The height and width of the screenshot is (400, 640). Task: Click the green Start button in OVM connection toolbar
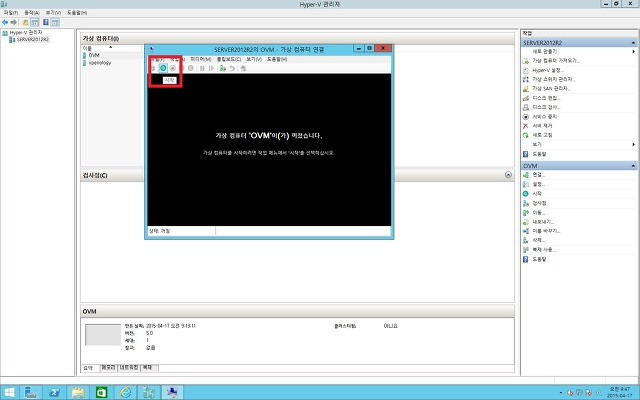pos(163,68)
